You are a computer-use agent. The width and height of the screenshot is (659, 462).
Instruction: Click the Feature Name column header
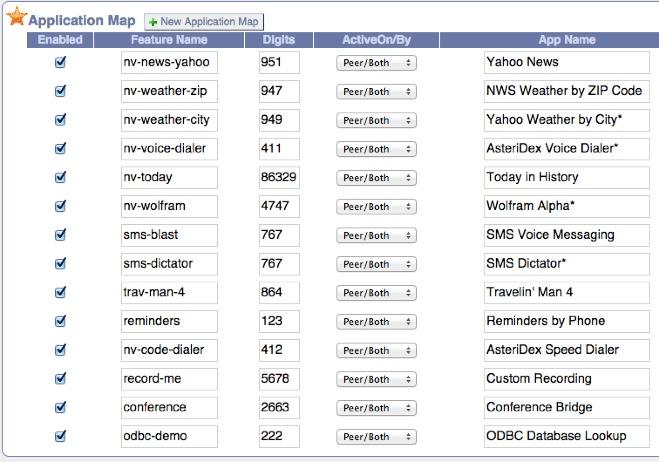169,40
